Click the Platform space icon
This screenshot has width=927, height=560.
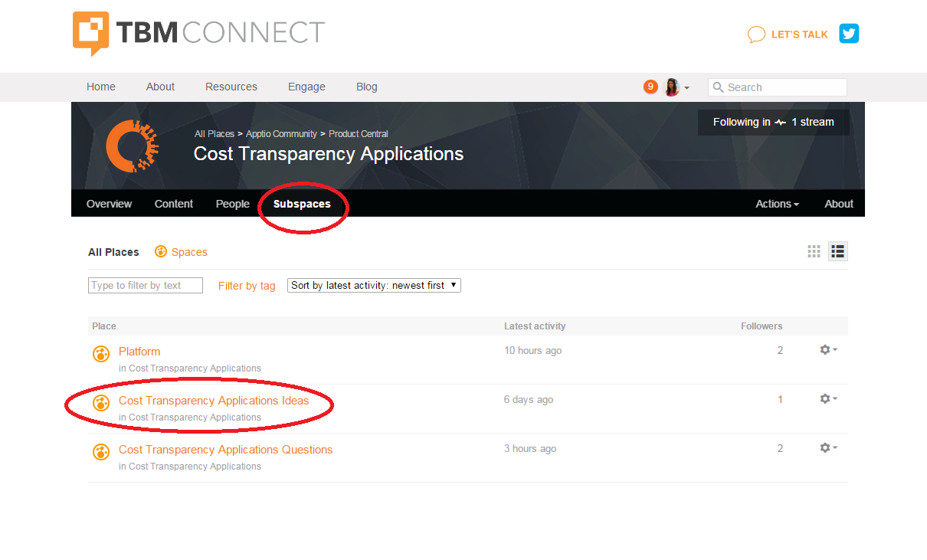[101, 354]
